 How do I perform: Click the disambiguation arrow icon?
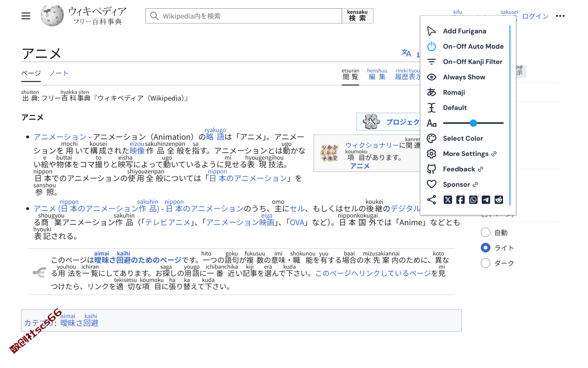[40, 273]
